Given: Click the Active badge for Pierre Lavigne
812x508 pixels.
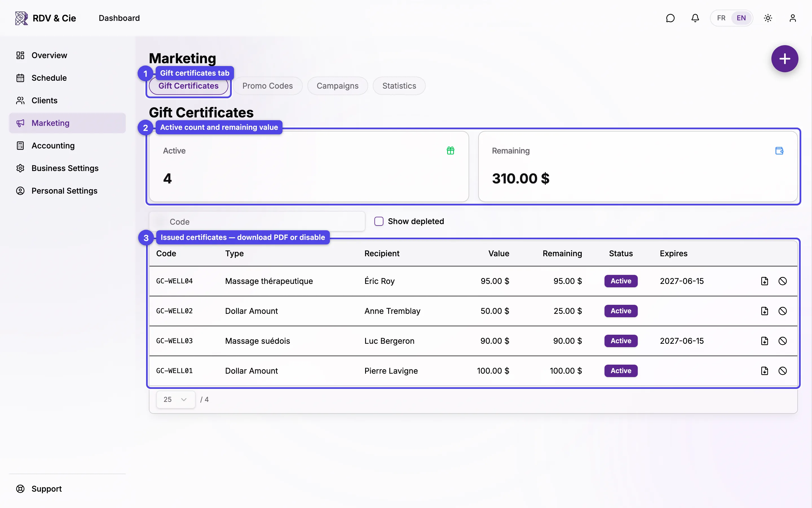Looking at the screenshot, I should [x=621, y=371].
